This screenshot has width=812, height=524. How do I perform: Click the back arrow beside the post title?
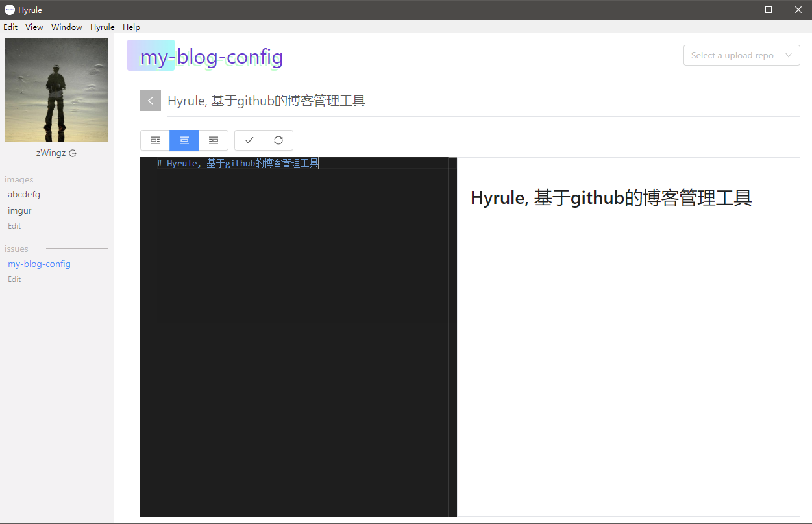150,101
